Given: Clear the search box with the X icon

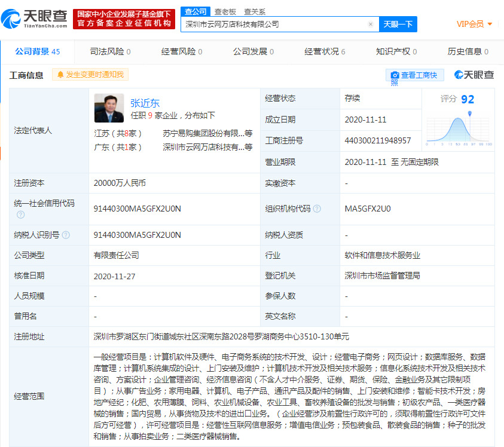Looking at the screenshot, I should click(x=371, y=24).
